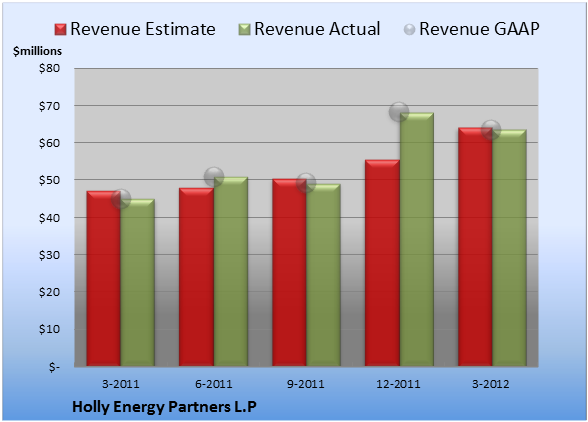Click the GAAP marker above 9-2011 bars
The width and height of the screenshot is (588, 422).
pyautogui.click(x=306, y=183)
